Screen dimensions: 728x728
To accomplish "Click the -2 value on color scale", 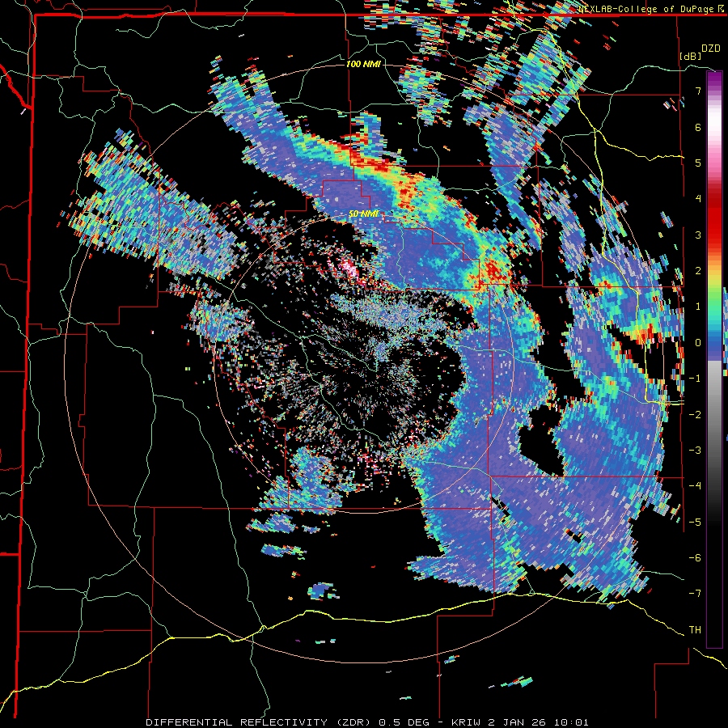I will 695,414.
